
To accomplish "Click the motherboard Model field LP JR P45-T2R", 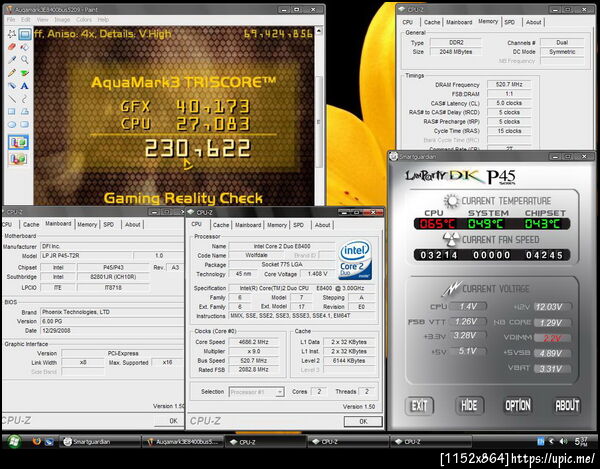I will (87, 256).
